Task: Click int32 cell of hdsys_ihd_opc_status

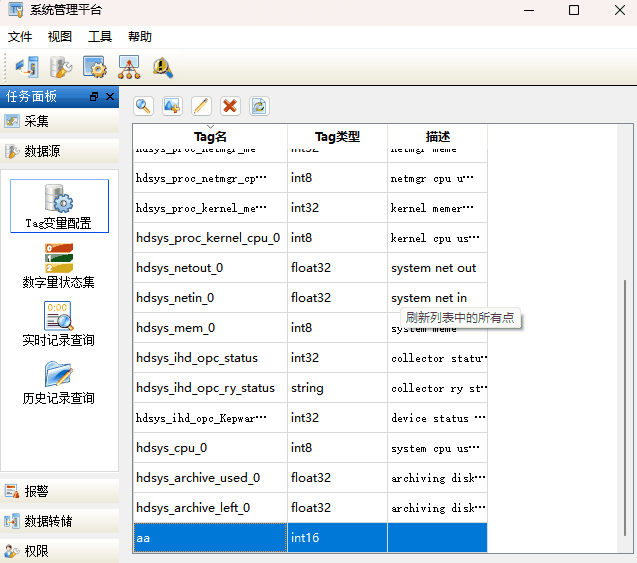Action: coord(337,358)
